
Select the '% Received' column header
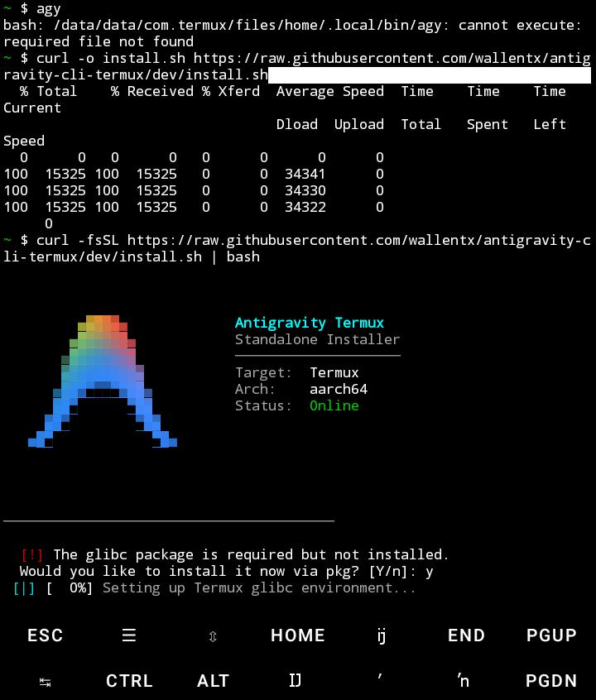152,92
